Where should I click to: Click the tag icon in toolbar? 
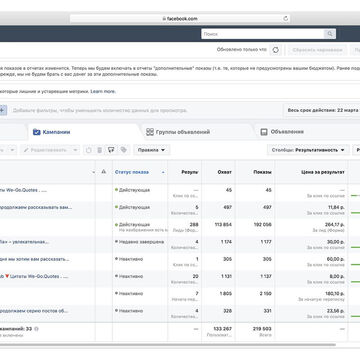click(x=124, y=150)
